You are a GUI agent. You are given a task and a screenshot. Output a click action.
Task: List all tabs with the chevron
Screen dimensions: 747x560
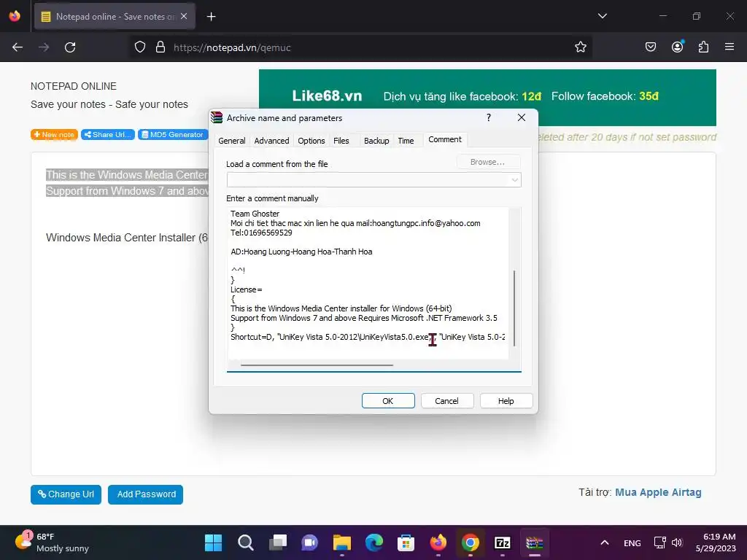pos(602,16)
